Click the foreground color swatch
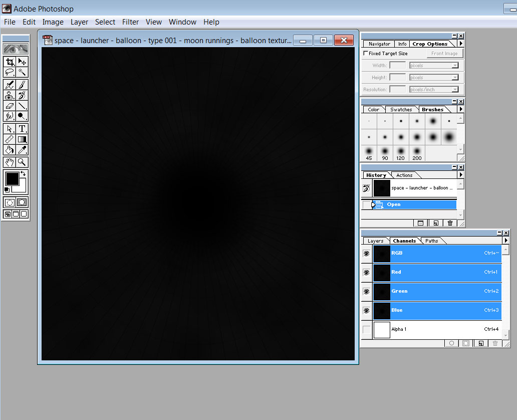Screen dimensions: 517x420 point(12,178)
